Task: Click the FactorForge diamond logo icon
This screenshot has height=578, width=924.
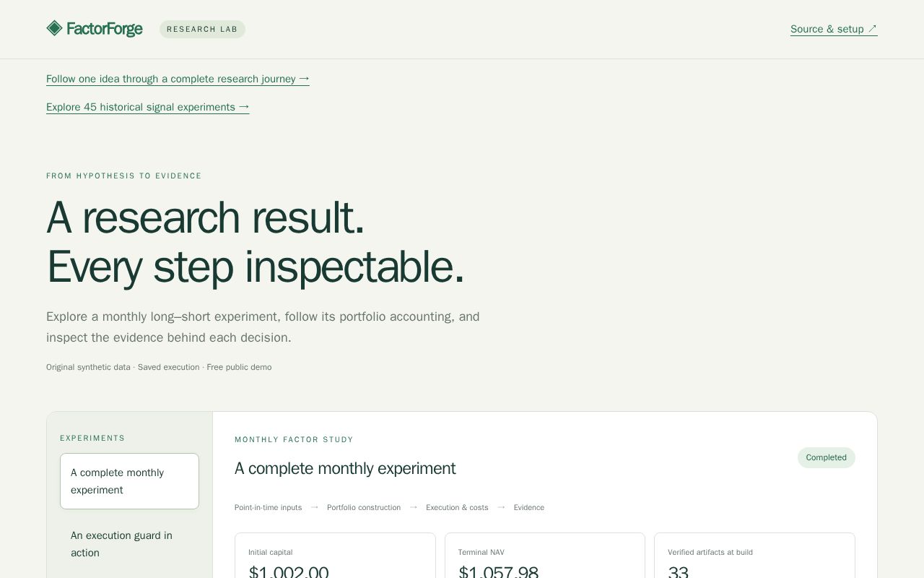Action: tap(54, 28)
